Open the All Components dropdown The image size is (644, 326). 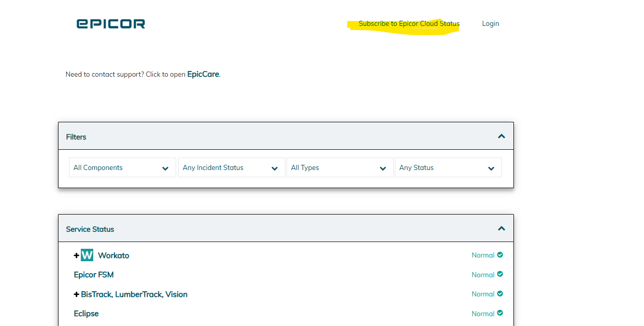[x=122, y=167]
